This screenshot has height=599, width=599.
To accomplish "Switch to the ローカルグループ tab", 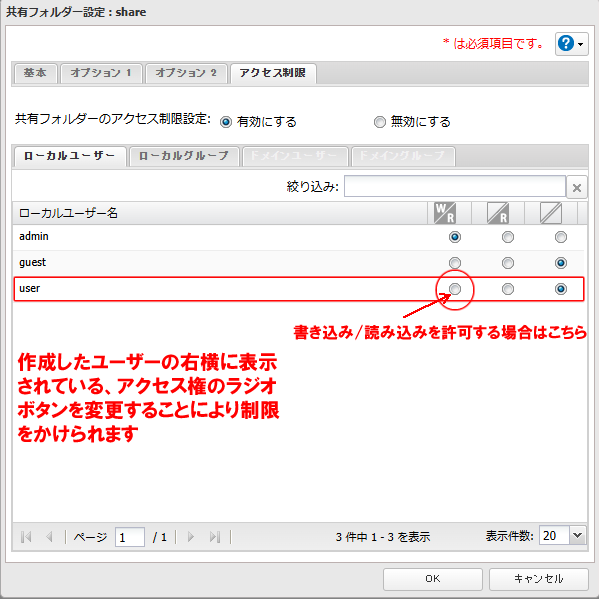I will 184,156.
